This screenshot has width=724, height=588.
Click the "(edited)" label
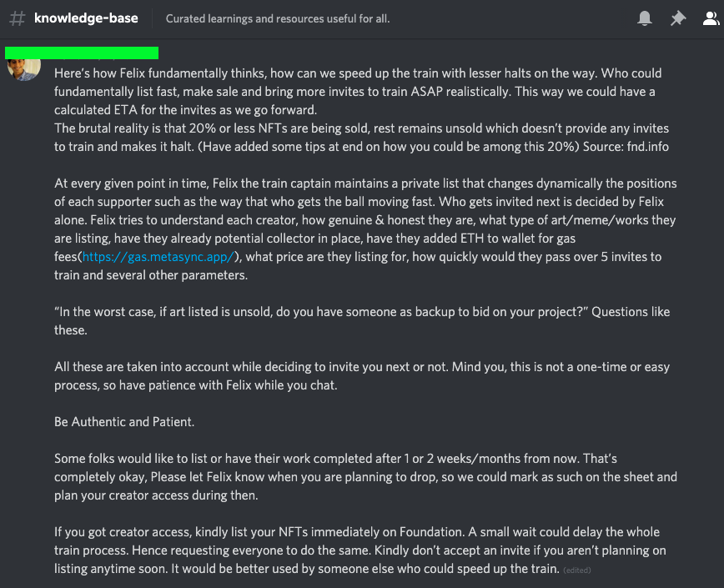(576, 570)
